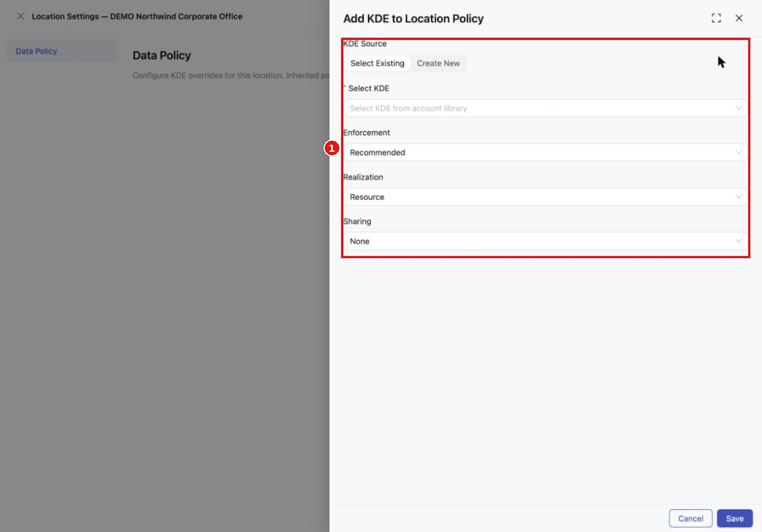762x532 pixels.
Task: Click the Configure KDE overrides description text
Action: tap(231, 75)
